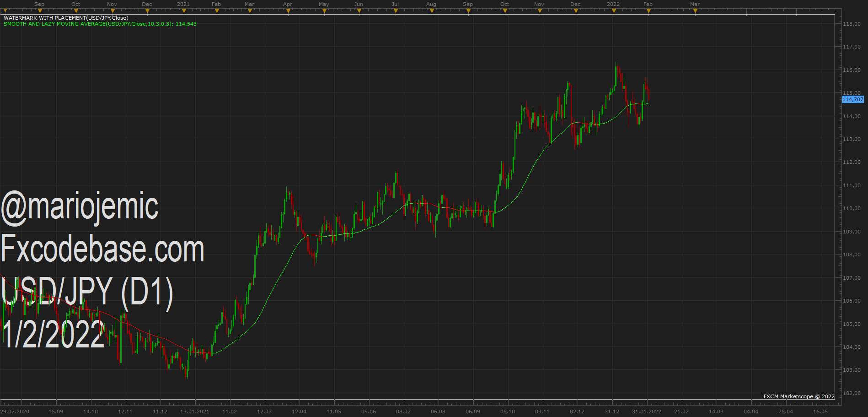Select the WATERMARK WITH PLACEMENT indicator label
This screenshot has height=417, width=868.
(x=66, y=18)
